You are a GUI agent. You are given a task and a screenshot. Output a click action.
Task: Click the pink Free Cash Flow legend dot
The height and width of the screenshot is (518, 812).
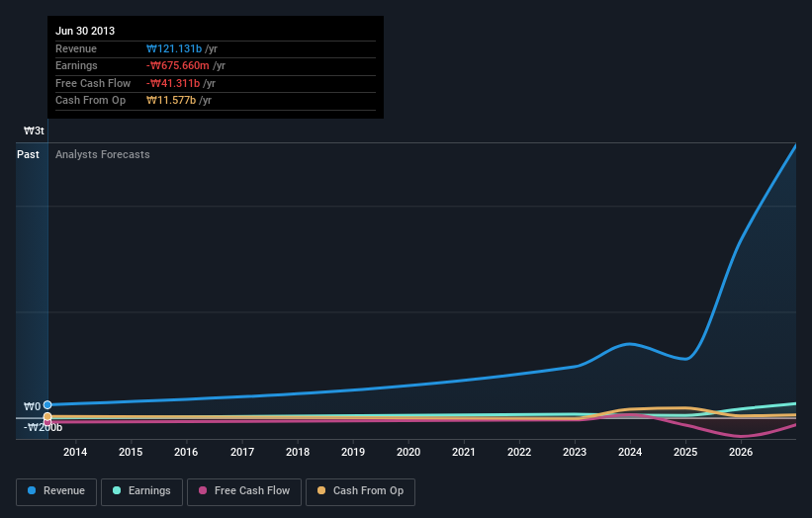click(203, 490)
